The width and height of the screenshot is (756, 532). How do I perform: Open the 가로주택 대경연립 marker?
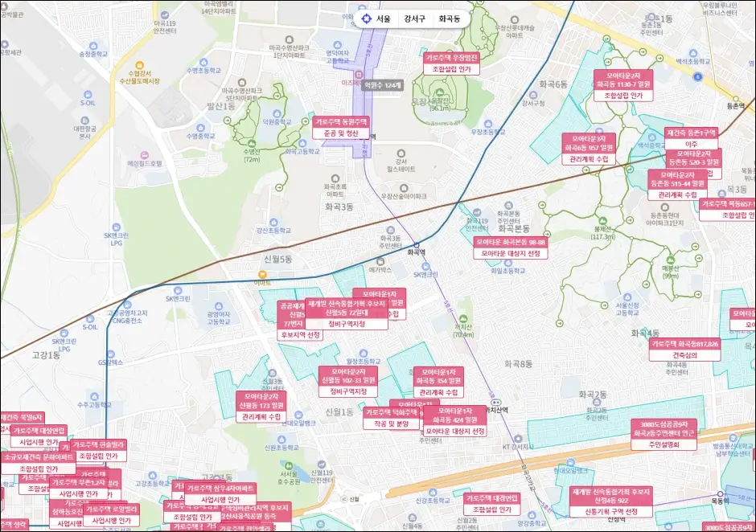tap(491, 504)
